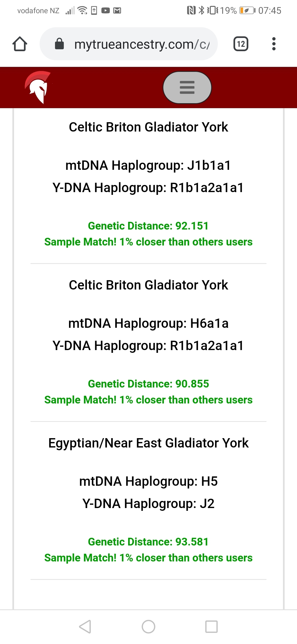This screenshot has width=297, height=644.
Task: Select mtDNA Haplogroup J1b1a1 line
Action: coord(148,165)
